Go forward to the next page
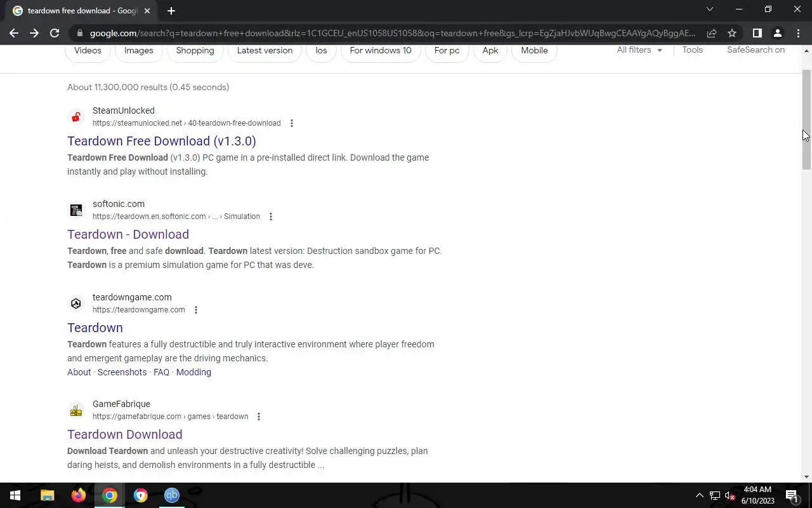The height and width of the screenshot is (508, 812). pyautogui.click(x=34, y=33)
